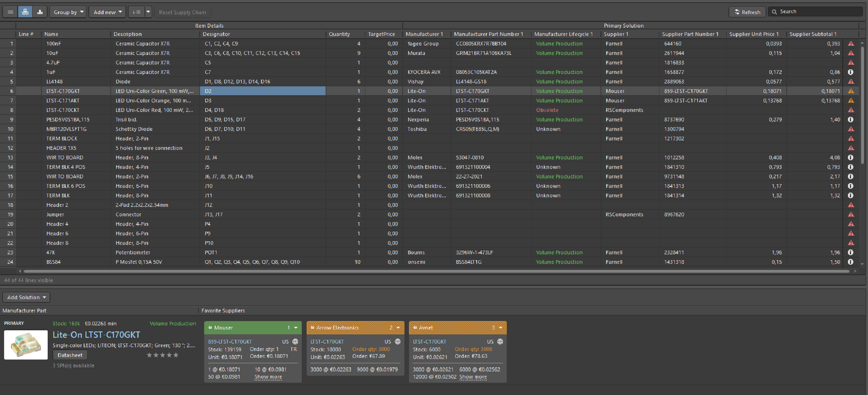868x395 pixels.
Task: Expand Mouser supplier rank dropdown arrow
Action: click(296, 327)
